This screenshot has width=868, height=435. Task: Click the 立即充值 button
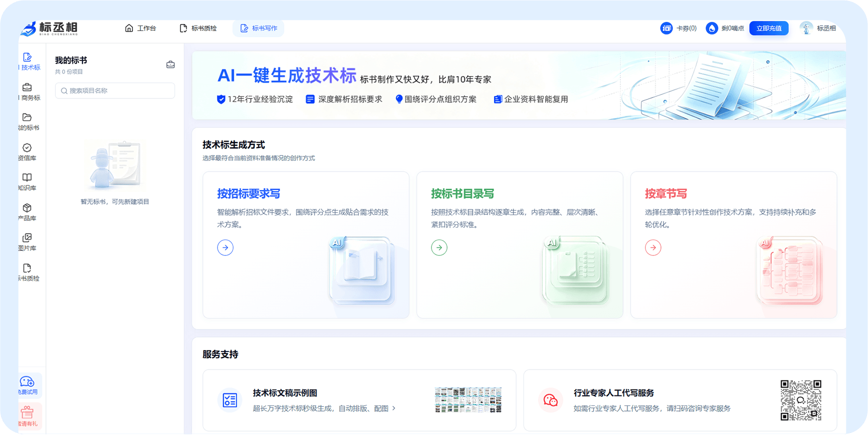(769, 28)
